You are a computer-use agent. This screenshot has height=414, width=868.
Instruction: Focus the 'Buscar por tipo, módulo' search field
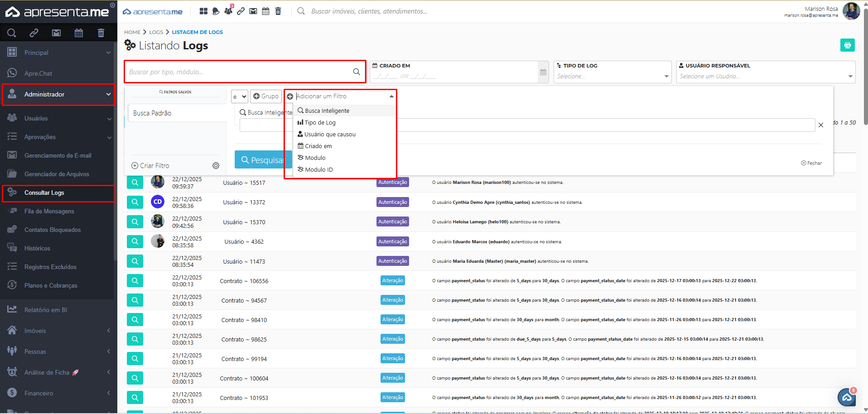(239, 72)
